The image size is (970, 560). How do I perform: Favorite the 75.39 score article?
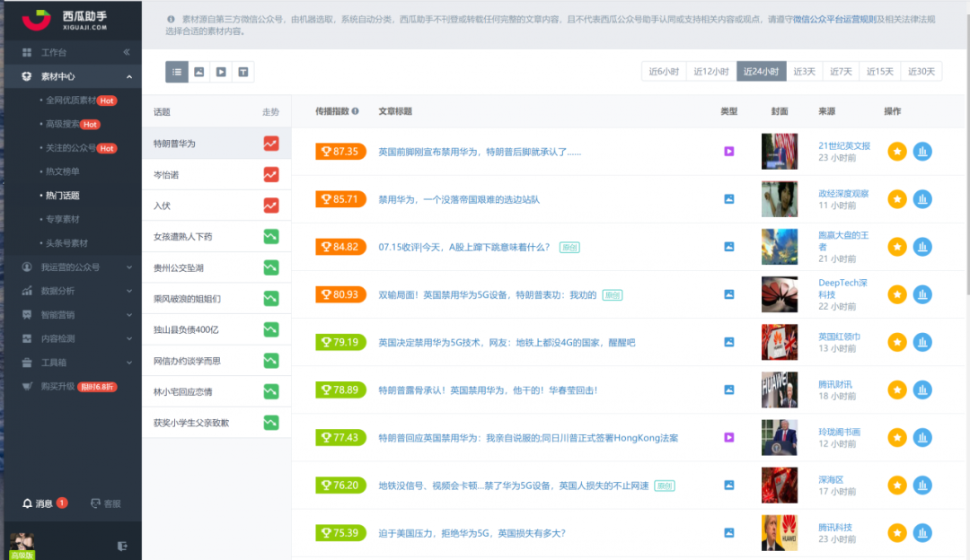(x=897, y=533)
